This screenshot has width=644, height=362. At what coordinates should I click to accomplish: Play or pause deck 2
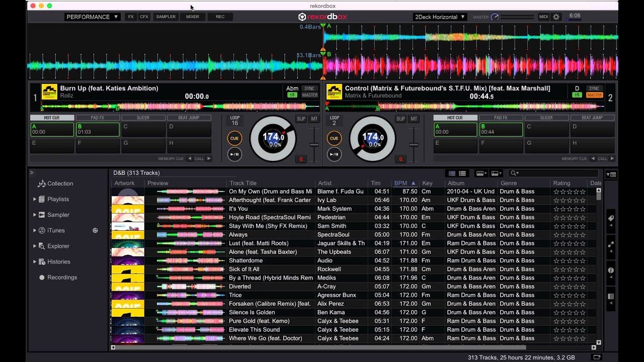[334, 154]
